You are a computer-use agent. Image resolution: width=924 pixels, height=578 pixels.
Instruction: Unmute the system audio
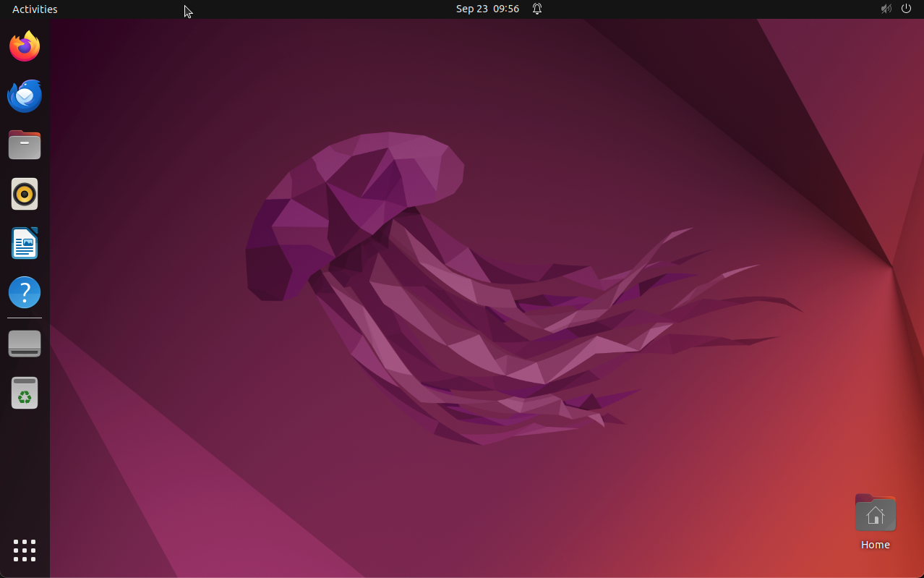885,9
